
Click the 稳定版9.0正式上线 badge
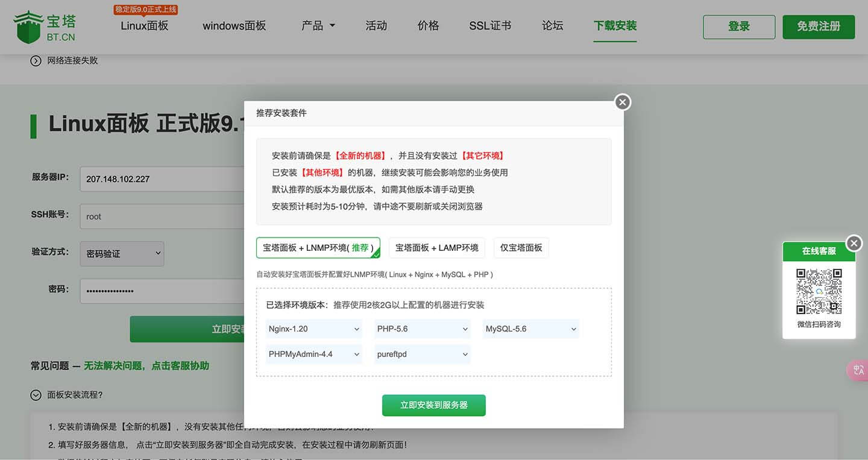click(x=146, y=10)
